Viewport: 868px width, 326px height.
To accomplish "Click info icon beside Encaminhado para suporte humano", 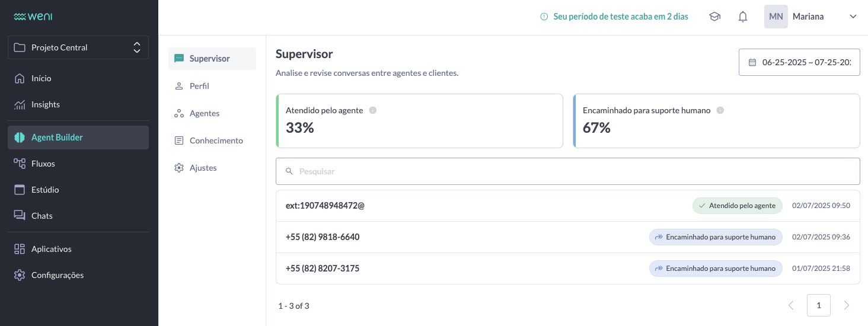I will coord(720,110).
